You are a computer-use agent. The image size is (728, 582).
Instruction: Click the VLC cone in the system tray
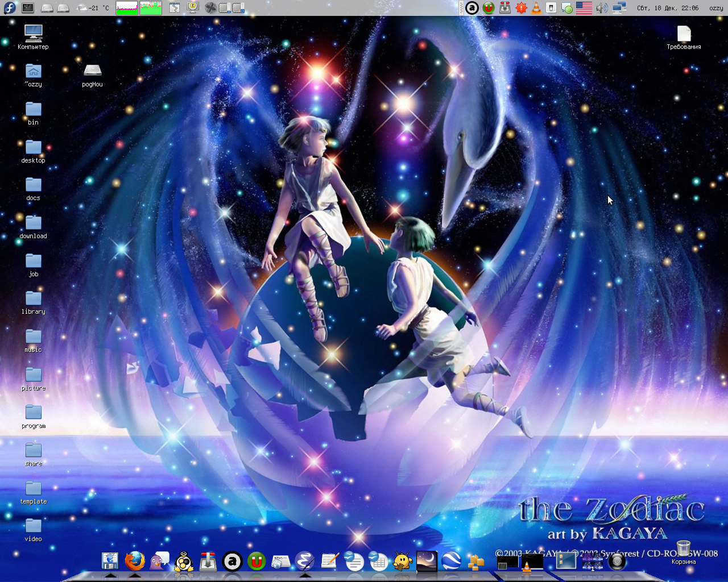(x=536, y=8)
